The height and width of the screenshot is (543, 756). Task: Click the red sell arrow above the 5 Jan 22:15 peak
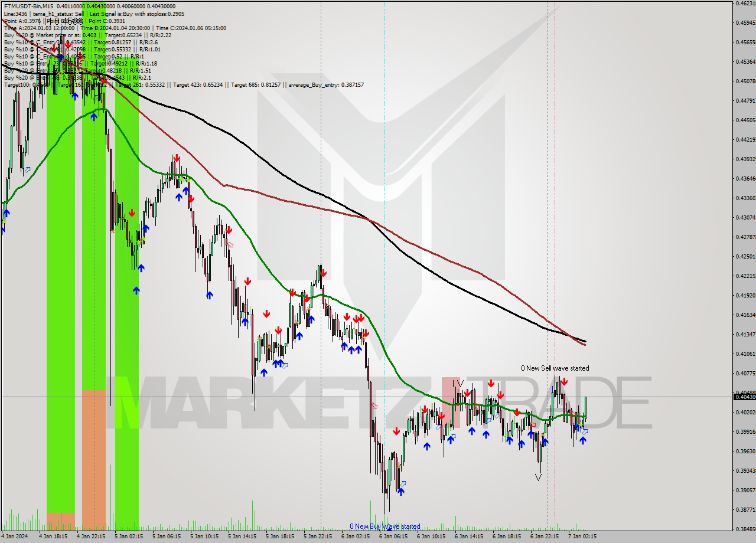coord(323,273)
